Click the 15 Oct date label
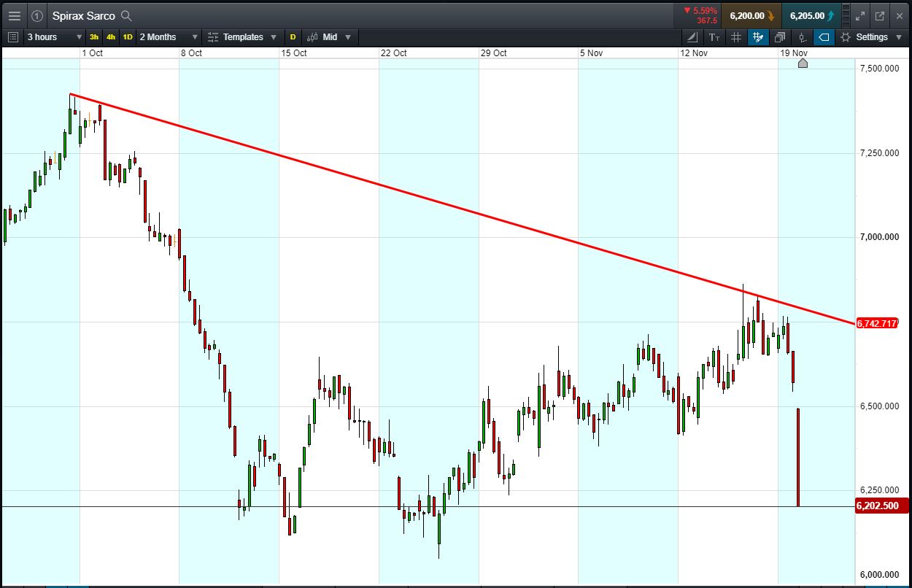Screen dimensions: 912x588 pyautogui.click(x=294, y=53)
